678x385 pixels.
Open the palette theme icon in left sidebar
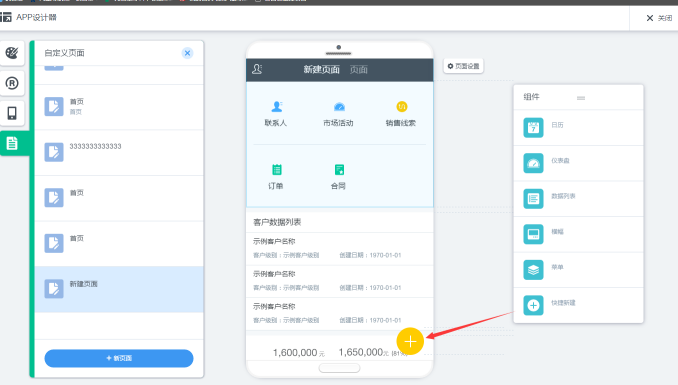(x=12, y=53)
